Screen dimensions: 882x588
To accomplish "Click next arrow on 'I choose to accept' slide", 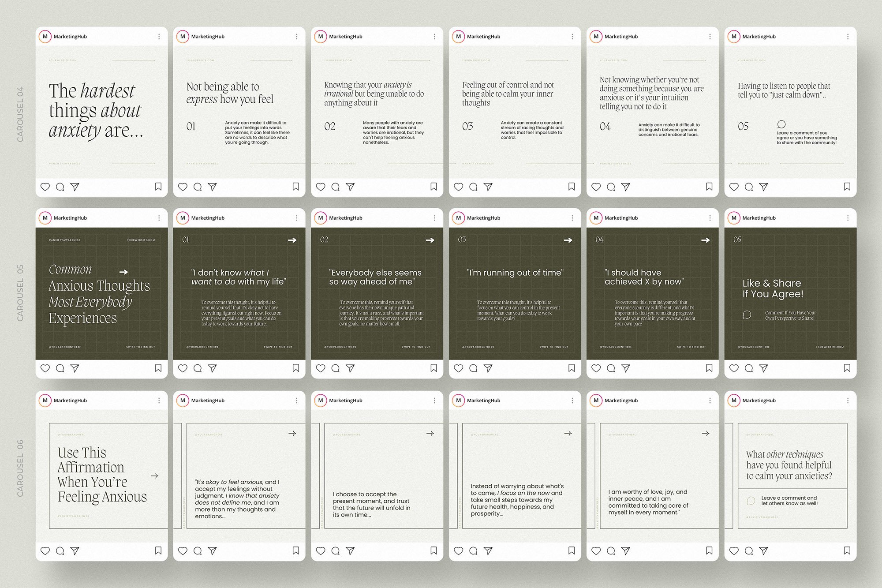I will coord(430,434).
